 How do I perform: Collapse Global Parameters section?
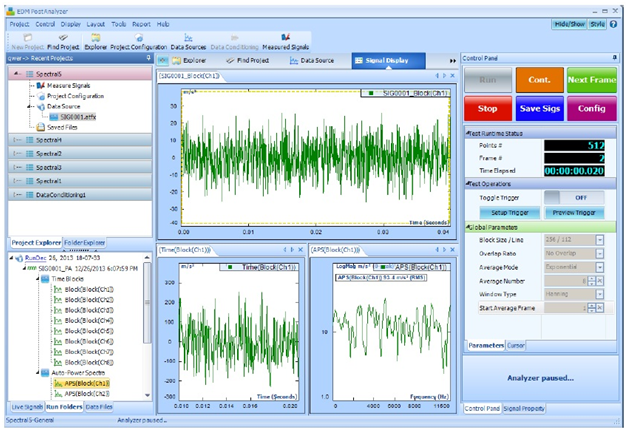[467, 227]
